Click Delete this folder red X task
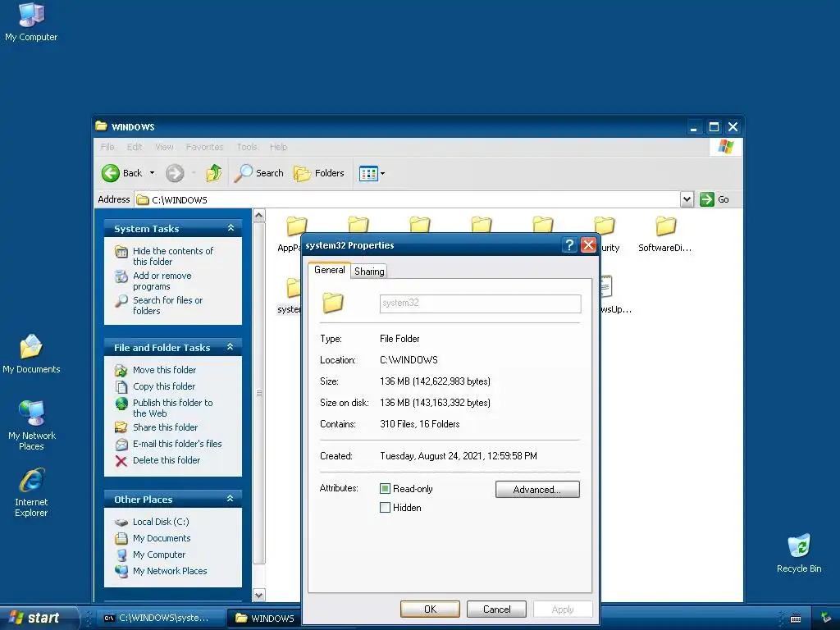The image size is (840, 630). pos(166,460)
